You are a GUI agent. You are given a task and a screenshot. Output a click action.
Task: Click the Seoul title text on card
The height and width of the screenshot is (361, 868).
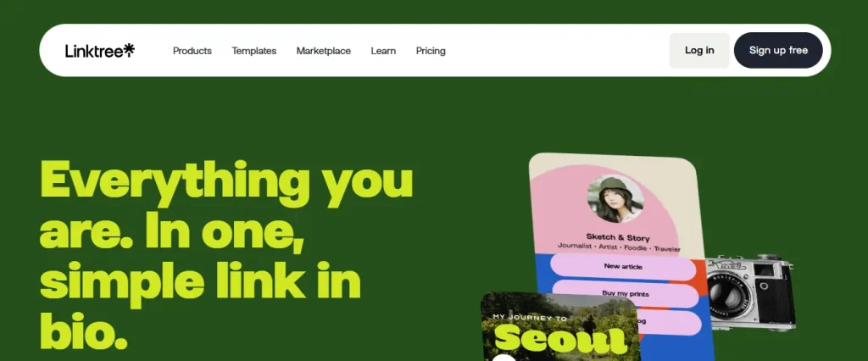pyautogui.click(x=560, y=340)
